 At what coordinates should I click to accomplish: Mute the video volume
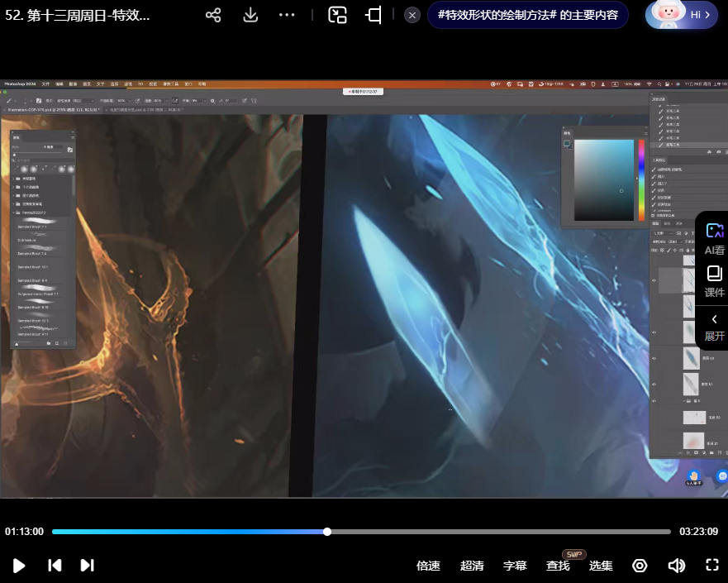(676, 566)
